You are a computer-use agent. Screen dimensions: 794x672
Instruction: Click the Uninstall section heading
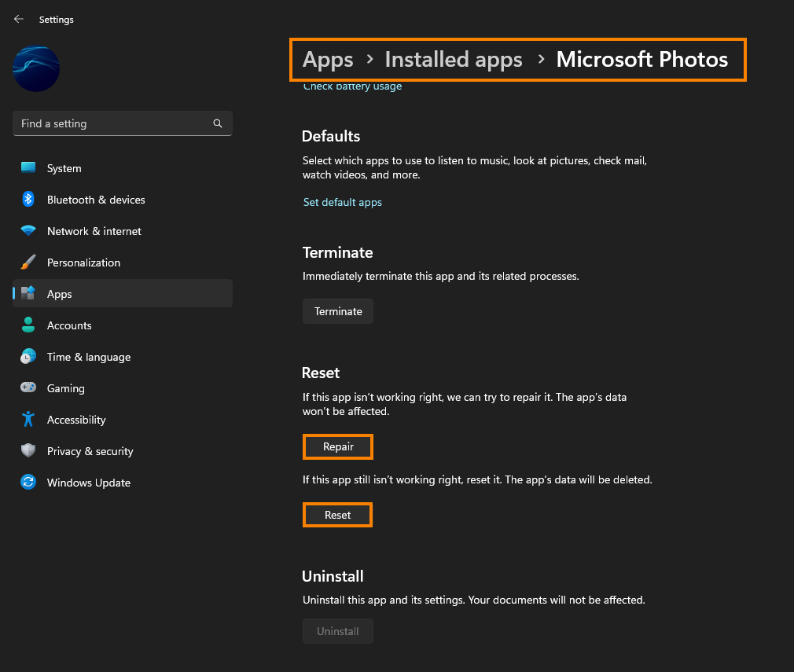coord(333,576)
